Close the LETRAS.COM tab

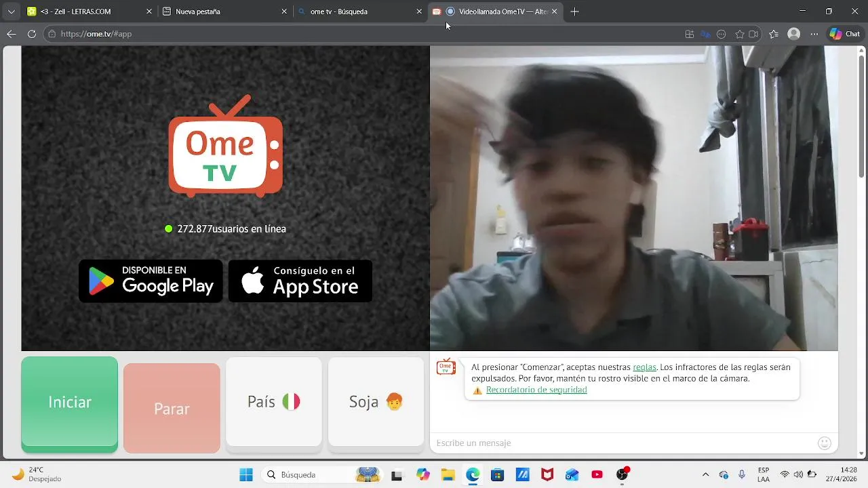pos(149,12)
